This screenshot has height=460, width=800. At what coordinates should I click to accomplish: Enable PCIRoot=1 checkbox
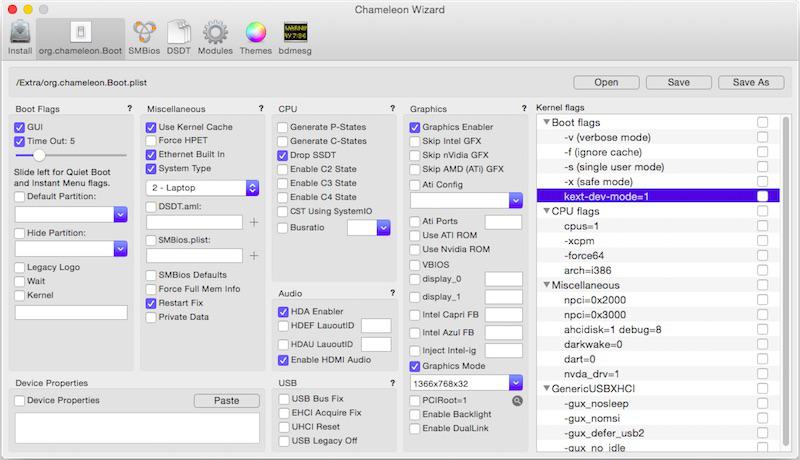[414, 401]
